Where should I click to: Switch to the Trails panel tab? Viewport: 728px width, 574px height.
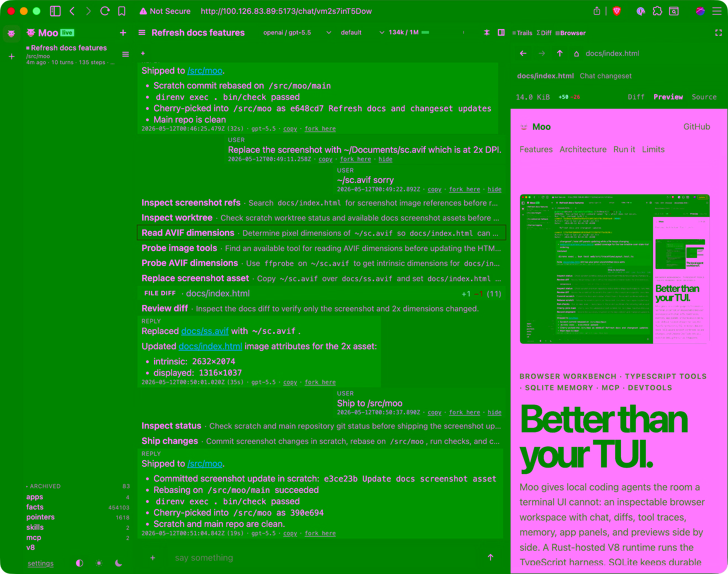coord(522,33)
